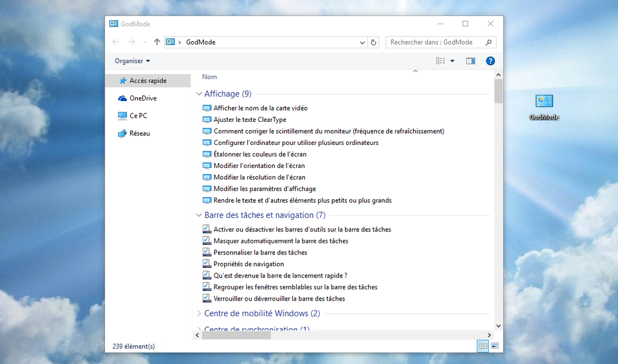The width and height of the screenshot is (618, 364).
Task: Open Modifier les paramètres d'affichage
Action: [265, 189]
